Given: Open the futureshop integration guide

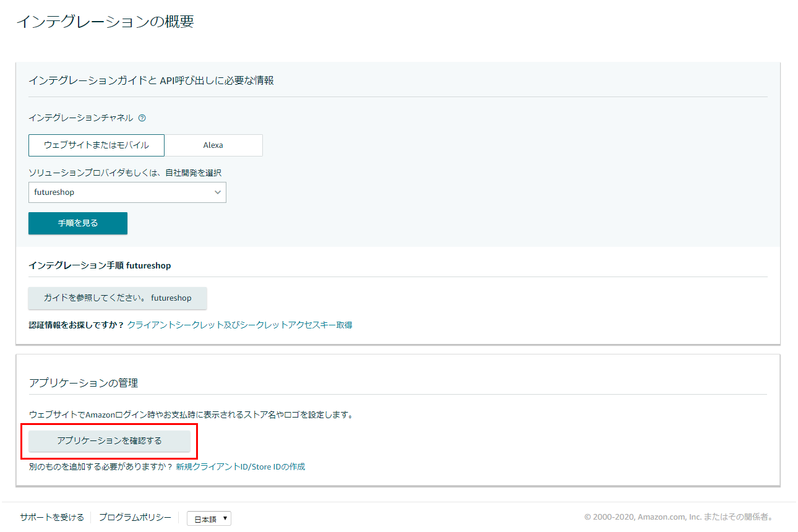Looking at the screenshot, I should click(x=118, y=298).
